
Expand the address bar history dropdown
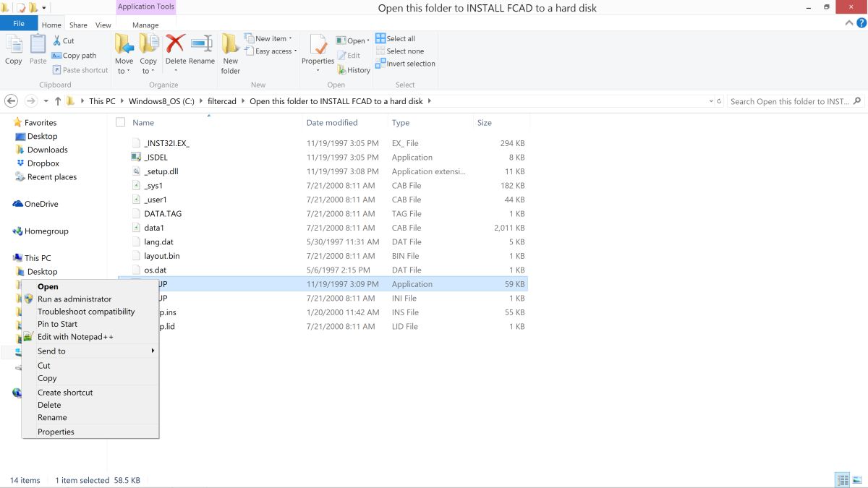pyautogui.click(x=711, y=101)
